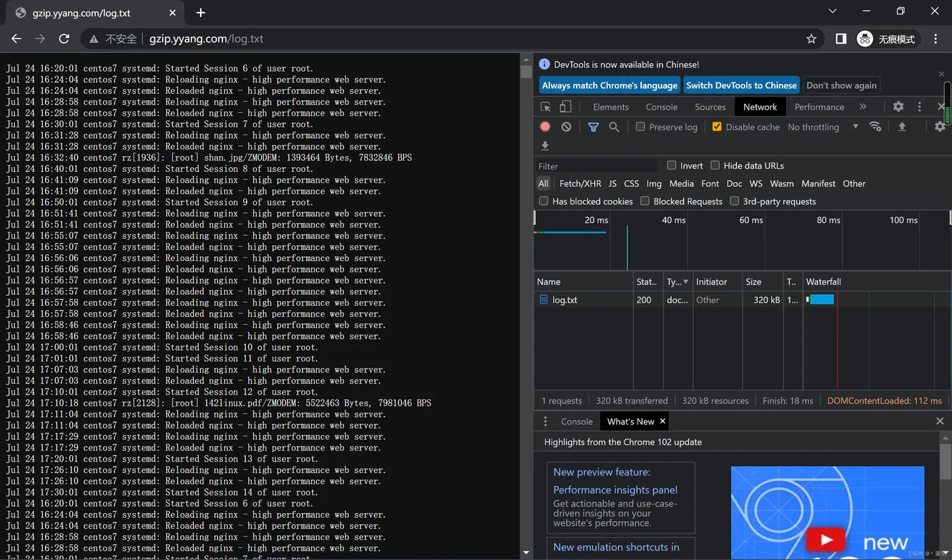Stop recording the network log
Image resolution: width=952 pixels, height=560 pixels.
click(545, 126)
